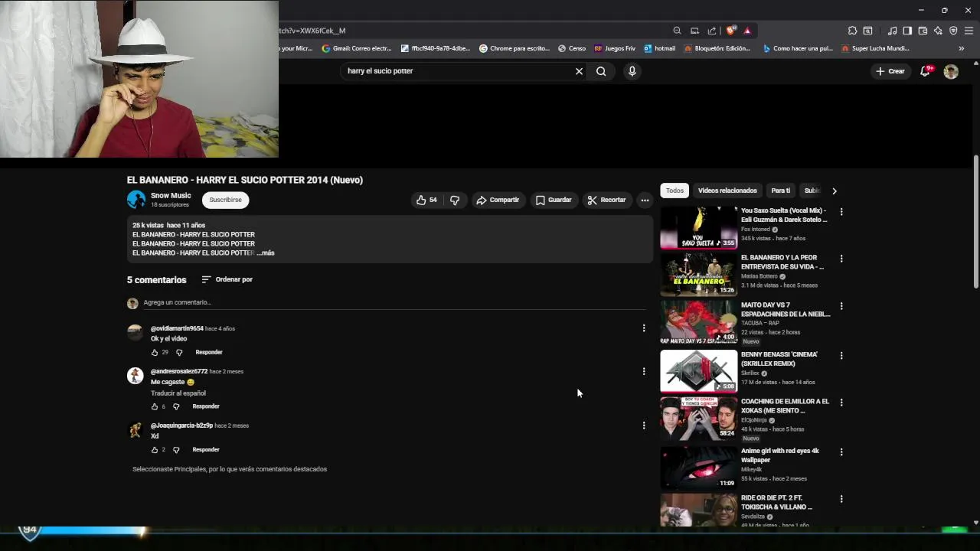Save the video with Guardar
Image resolution: width=980 pixels, height=551 pixels.
click(x=554, y=200)
